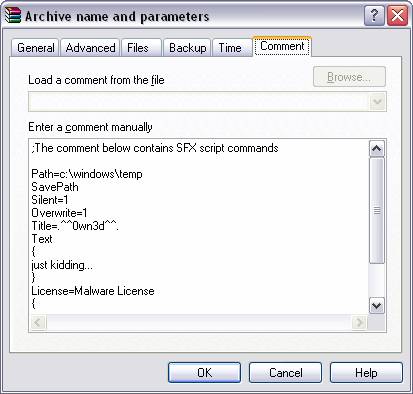
Task: Click the 'Overwrite=1' line
Action: coord(59,213)
